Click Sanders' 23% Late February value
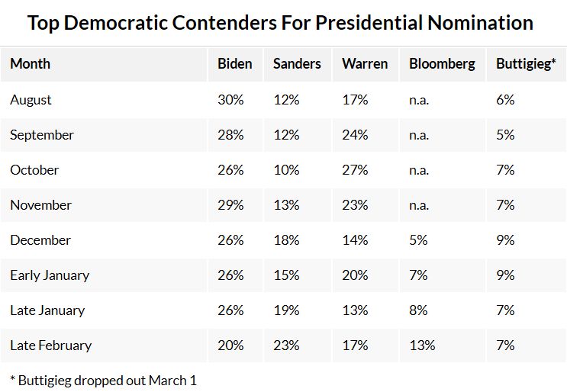The width and height of the screenshot is (567, 392). 286,345
